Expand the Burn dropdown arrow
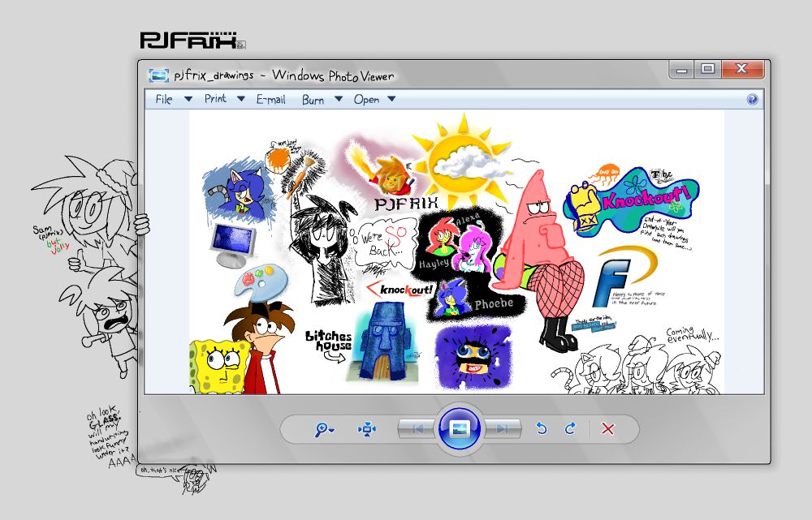This screenshot has height=520, width=812. point(338,98)
